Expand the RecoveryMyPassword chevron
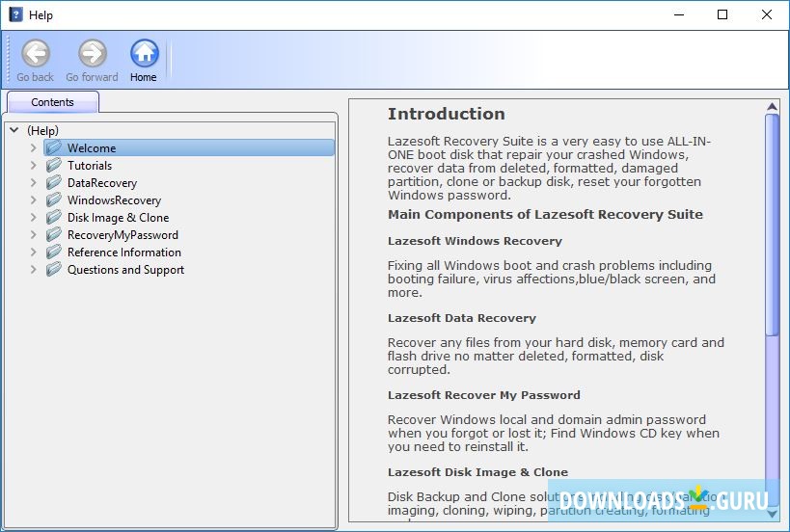 pyautogui.click(x=33, y=234)
